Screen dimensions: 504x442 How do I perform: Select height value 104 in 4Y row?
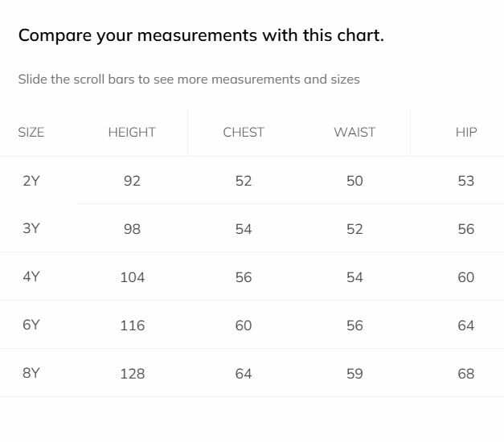pos(132,277)
